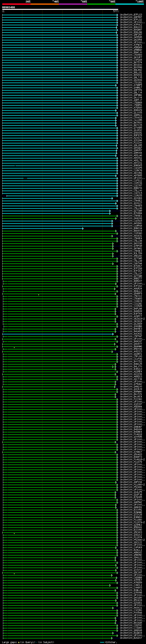Select hit label UniRef100_A0CM32
The image size is (146, 644).
pyautogui.click(x=131, y=334)
